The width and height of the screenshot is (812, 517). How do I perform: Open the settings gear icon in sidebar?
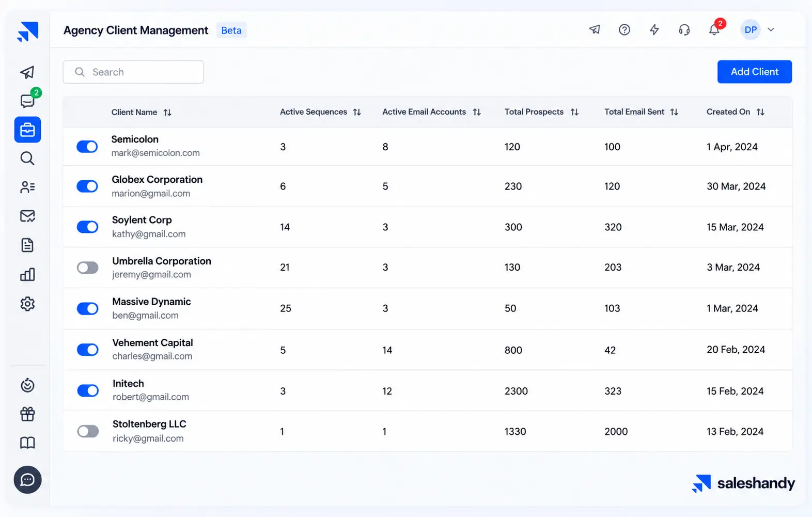tap(27, 304)
